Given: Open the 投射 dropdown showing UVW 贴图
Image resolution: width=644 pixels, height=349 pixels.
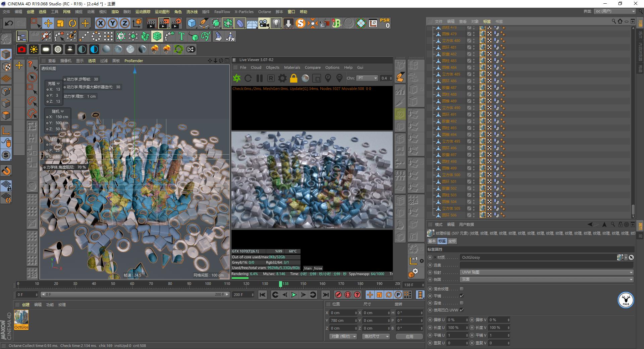Looking at the screenshot, I should [546, 272].
